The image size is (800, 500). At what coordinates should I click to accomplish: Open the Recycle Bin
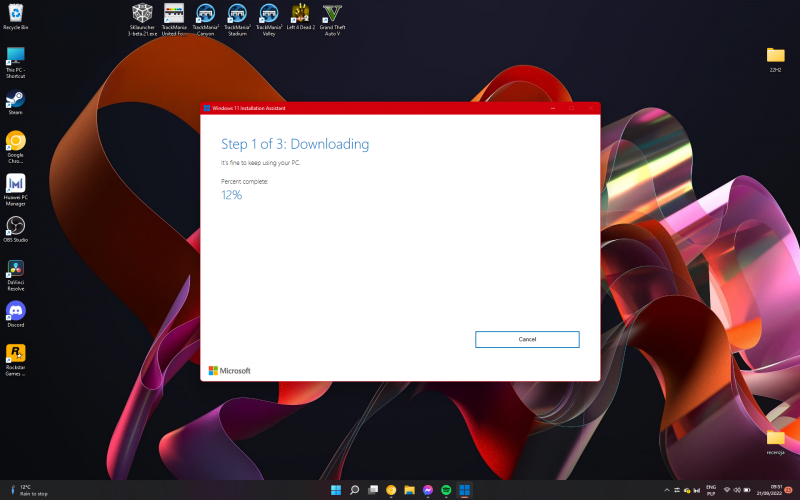15,13
